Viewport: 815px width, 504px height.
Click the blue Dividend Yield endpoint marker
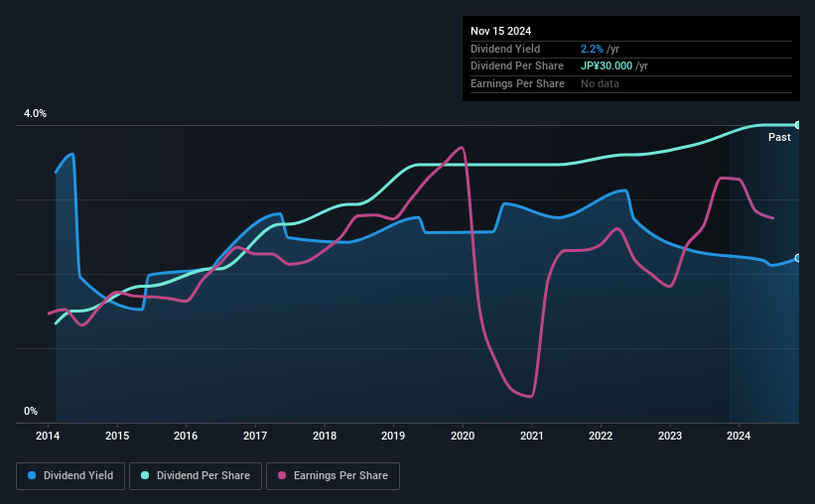click(797, 258)
